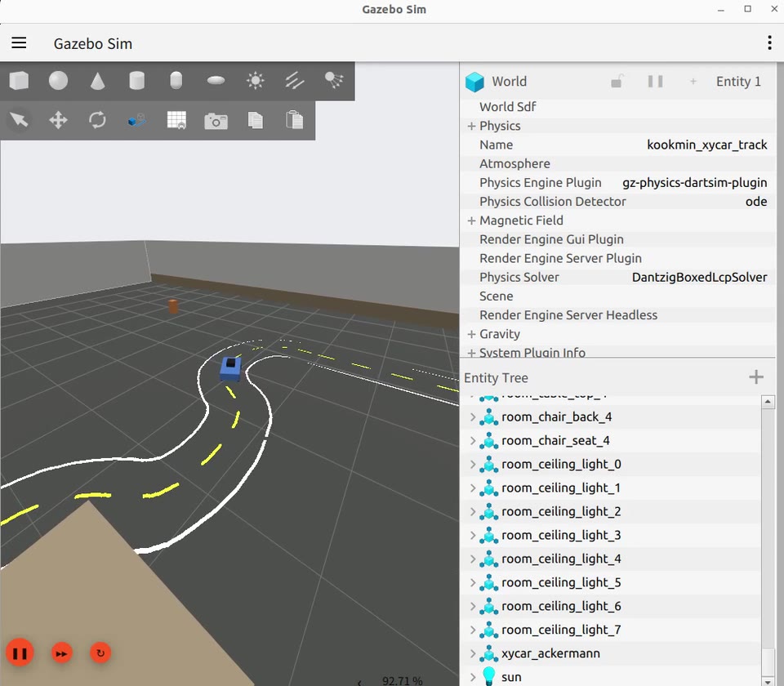This screenshot has width=784, height=686.
Task: Insert a cone shape
Action: [97, 81]
